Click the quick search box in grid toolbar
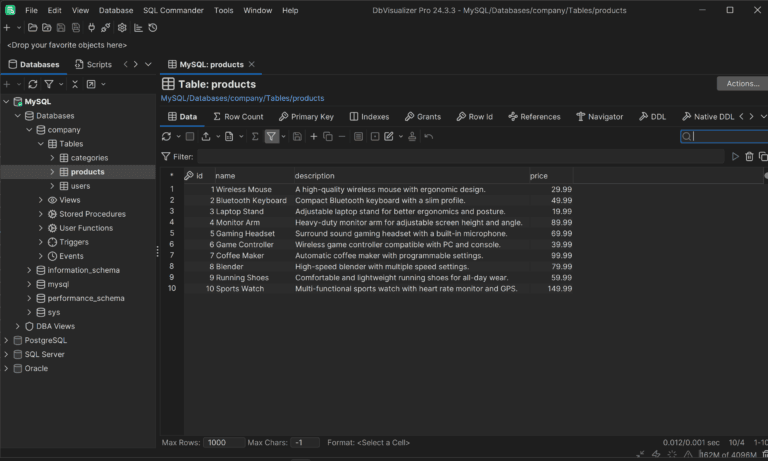Screen dimensions: 768x461 click(x=724, y=137)
